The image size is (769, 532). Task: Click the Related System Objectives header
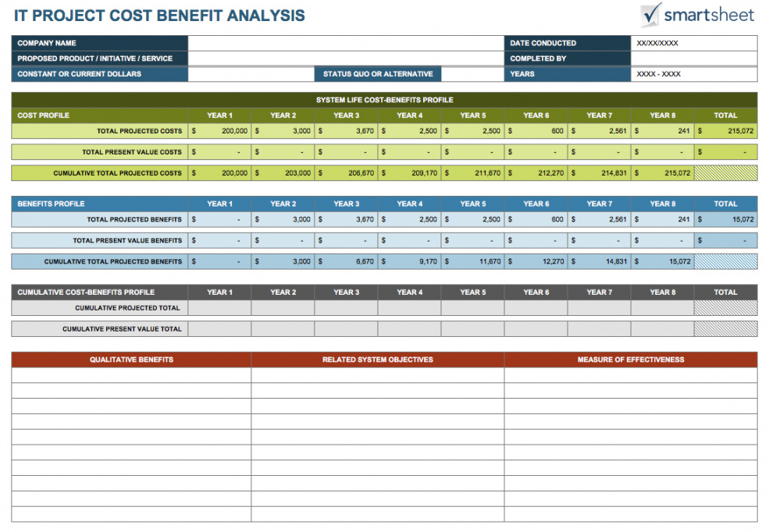point(378,360)
